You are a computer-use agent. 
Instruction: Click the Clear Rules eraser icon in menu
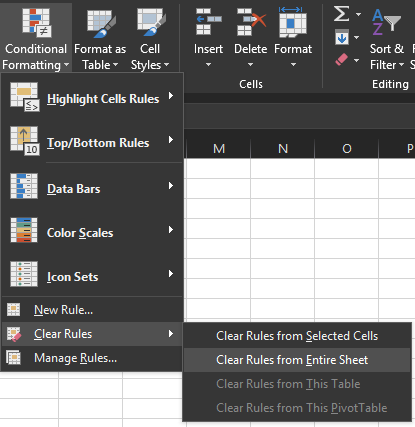(14, 334)
